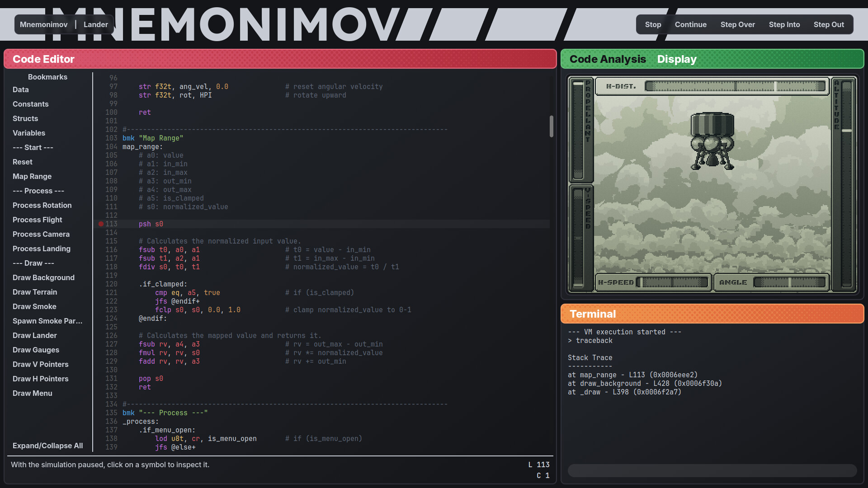Open the Spawn Smoke Par... bookmark
868x488 pixels.
(x=47, y=321)
